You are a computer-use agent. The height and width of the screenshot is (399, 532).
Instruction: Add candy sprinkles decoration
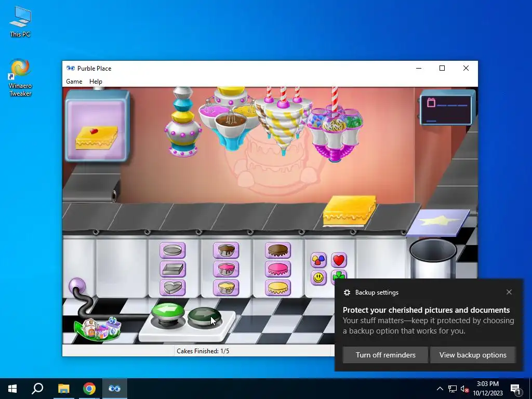318,260
